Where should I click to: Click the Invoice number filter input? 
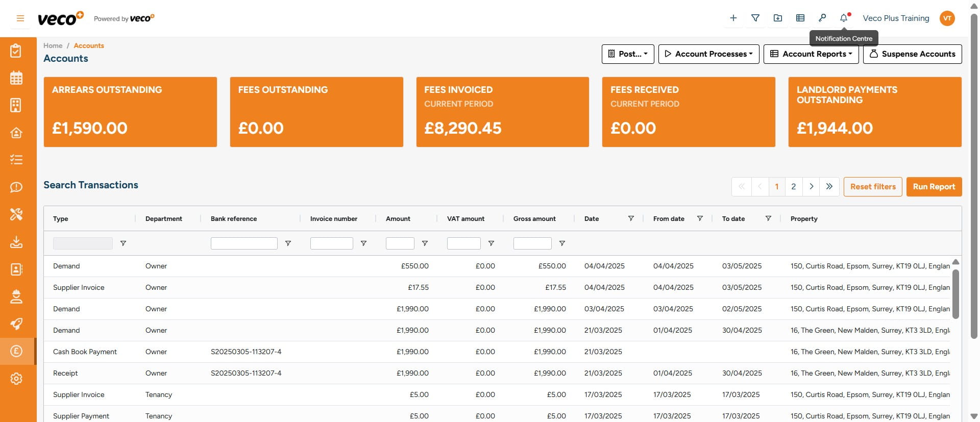tap(331, 243)
